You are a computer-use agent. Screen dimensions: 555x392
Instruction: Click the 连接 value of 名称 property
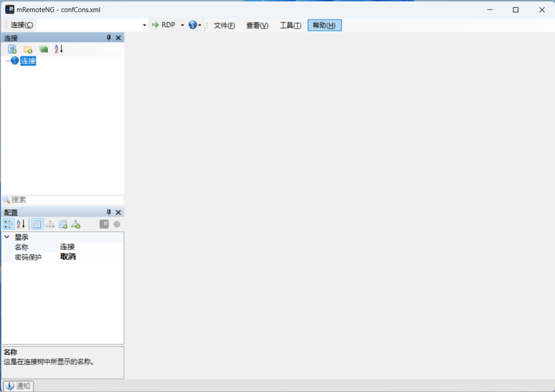tap(67, 247)
